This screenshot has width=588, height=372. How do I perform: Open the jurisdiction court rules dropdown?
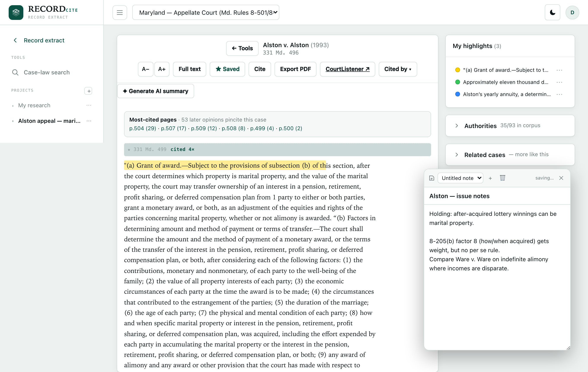206,13
